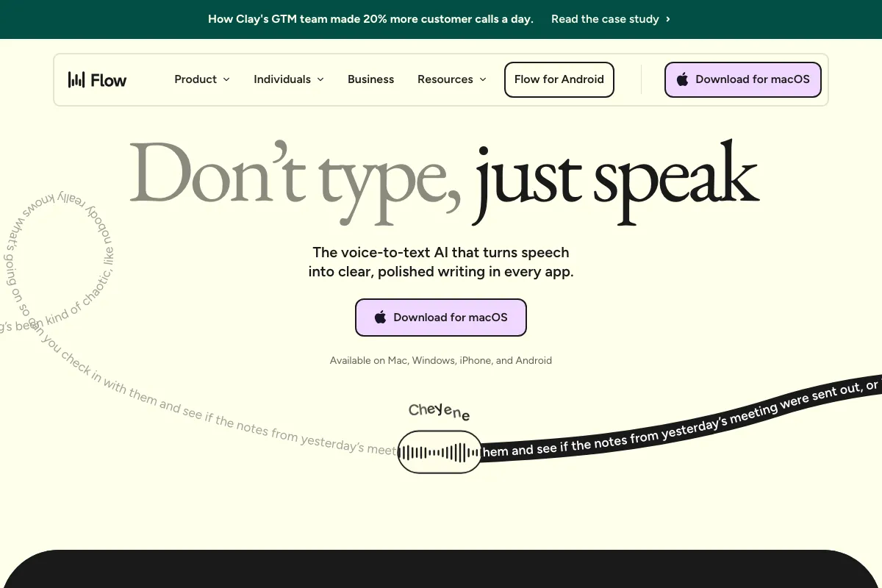Expand the Resources dropdown chevron

click(x=483, y=79)
